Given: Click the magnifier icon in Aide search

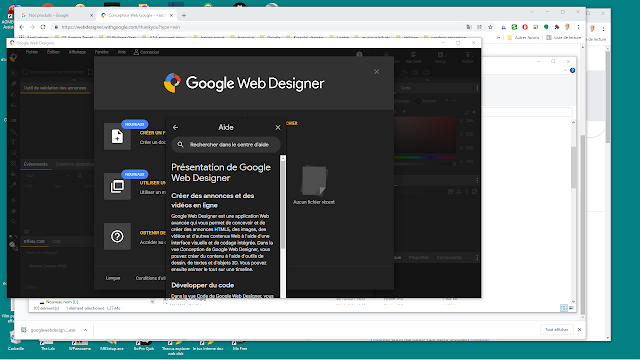Looking at the screenshot, I should pos(180,144).
